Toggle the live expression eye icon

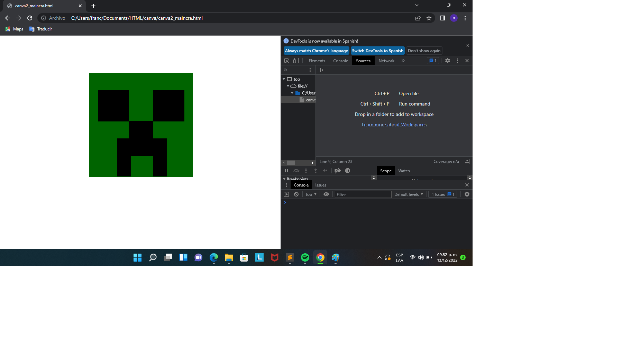tap(326, 194)
